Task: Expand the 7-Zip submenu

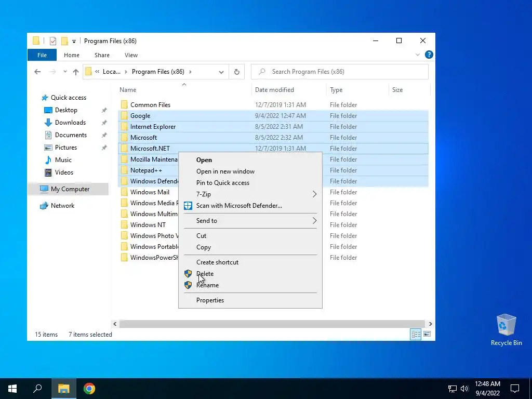Action: (250, 194)
